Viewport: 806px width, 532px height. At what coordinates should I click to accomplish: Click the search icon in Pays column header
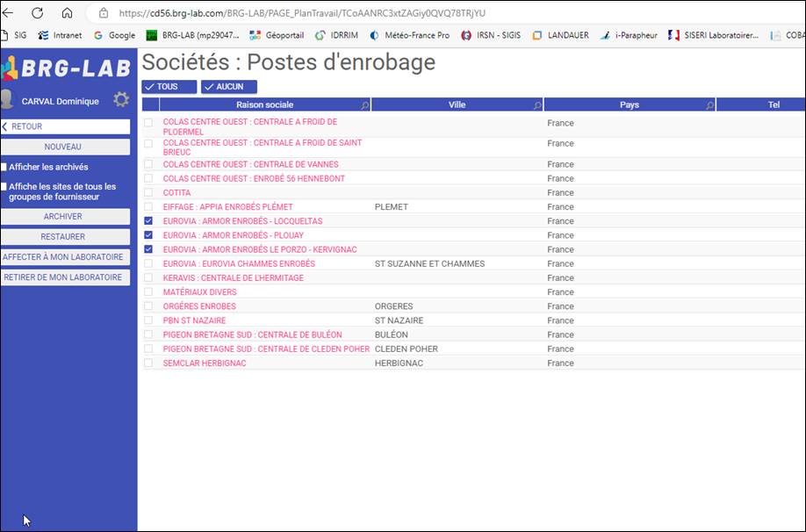[x=709, y=105]
